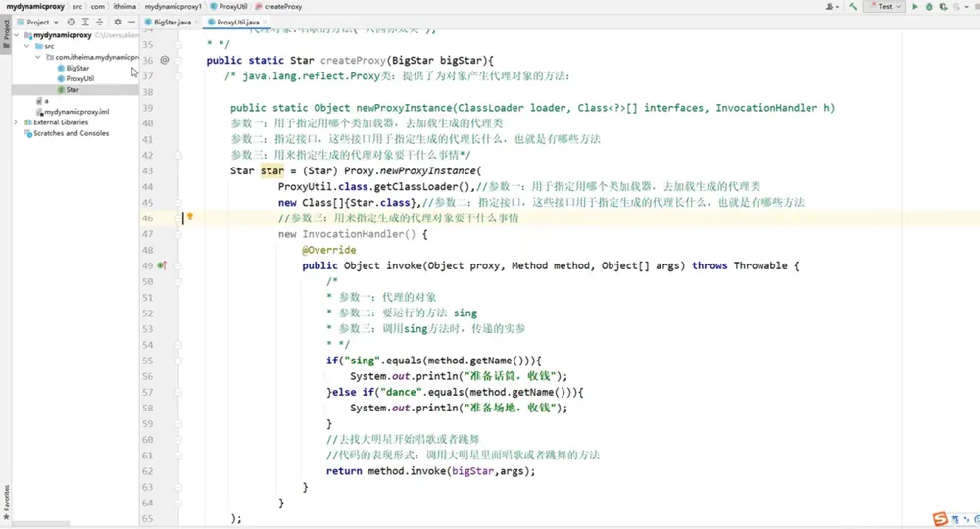Collapse the mydynamicproxy root node
The height and width of the screenshot is (529, 980).
(x=17, y=35)
